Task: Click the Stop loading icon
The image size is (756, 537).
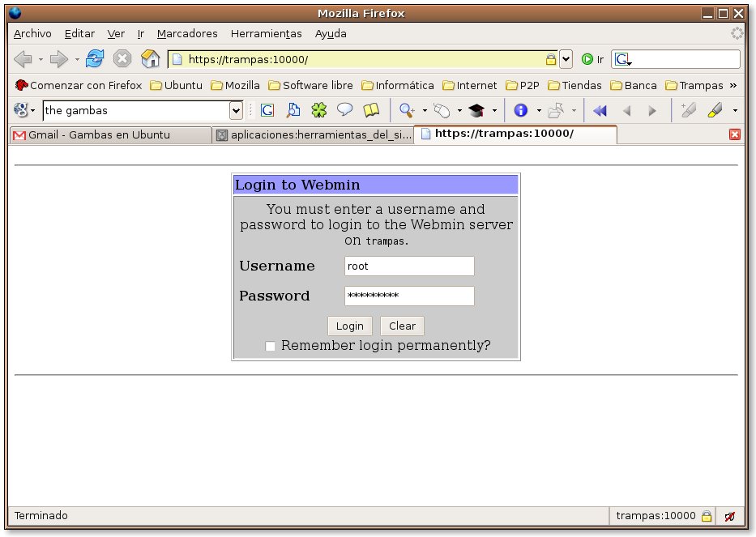Action: click(x=122, y=59)
